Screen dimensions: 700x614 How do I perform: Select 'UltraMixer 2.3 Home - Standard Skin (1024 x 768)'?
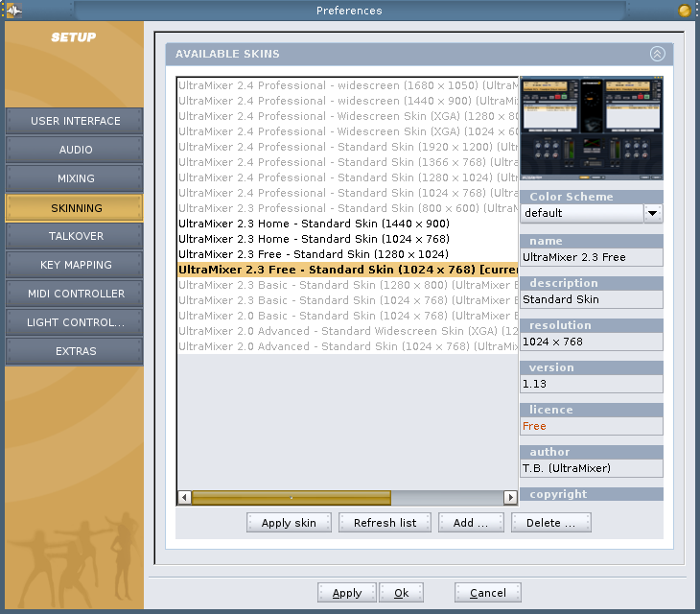pyautogui.click(x=347, y=239)
